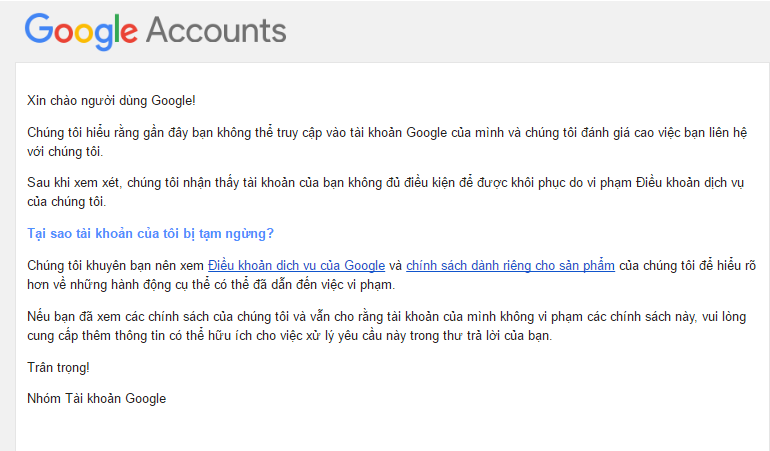Click the Google logo in the header
Image resolution: width=770 pixels, height=451 pixels.
[81, 30]
